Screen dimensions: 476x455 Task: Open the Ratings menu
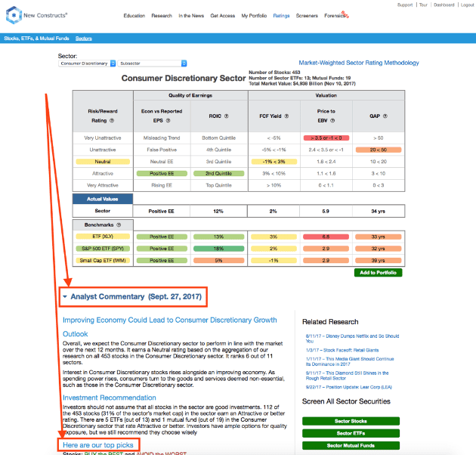281,16
